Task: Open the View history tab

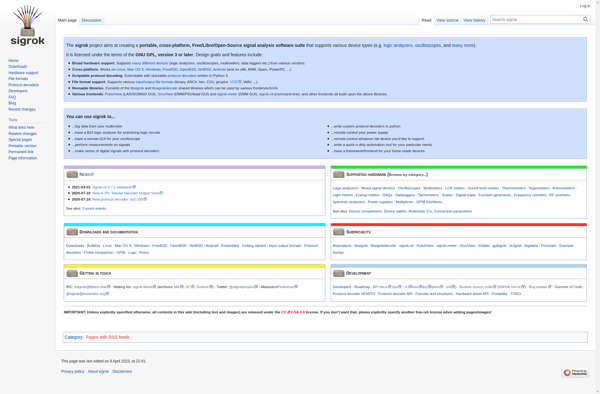Action: tap(474, 20)
